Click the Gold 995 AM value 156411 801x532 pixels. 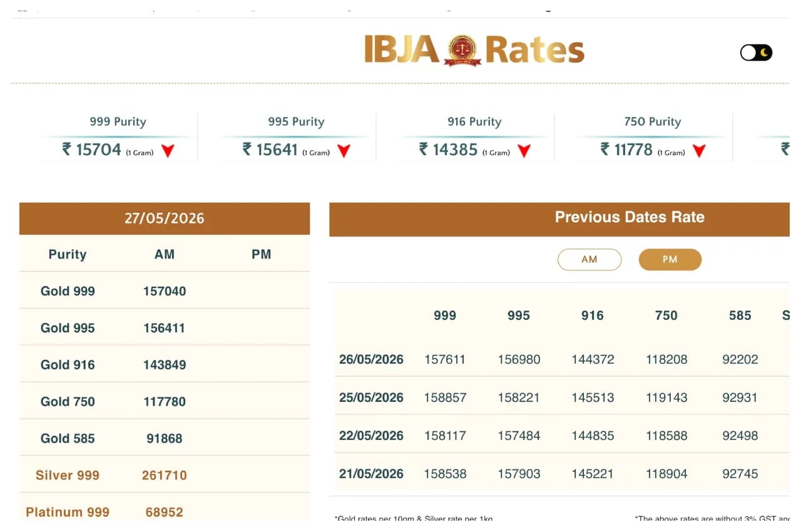tap(165, 328)
